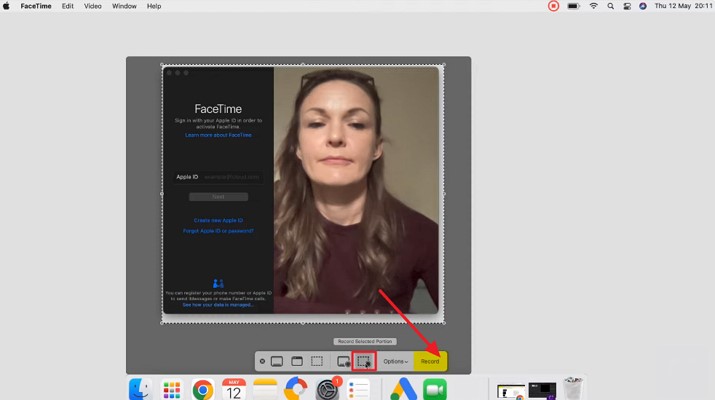Click the red stop recording menu bar icon
Screen dimensions: 715x400
pos(554,6)
